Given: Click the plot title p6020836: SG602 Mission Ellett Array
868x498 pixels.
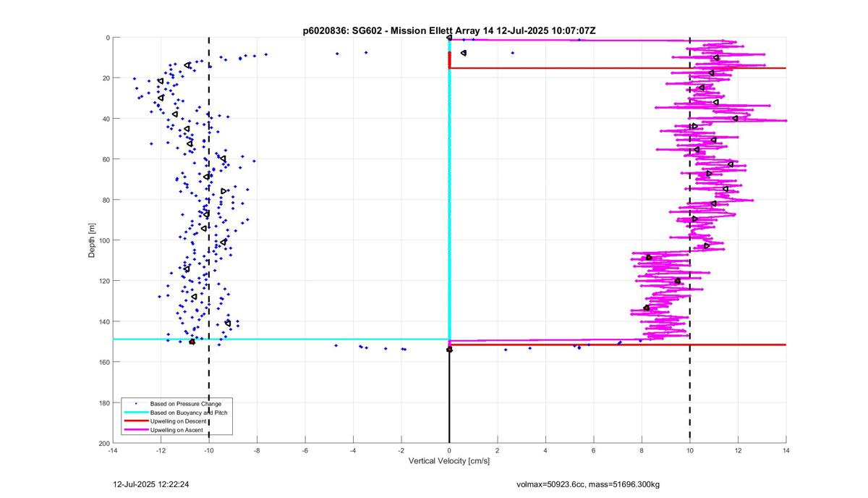Looking at the screenshot, I should coord(449,30).
